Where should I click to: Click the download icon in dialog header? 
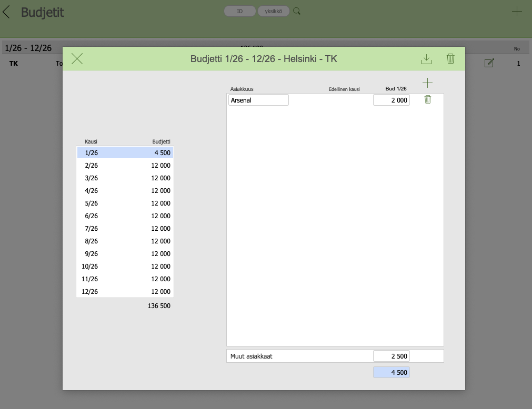click(x=426, y=59)
